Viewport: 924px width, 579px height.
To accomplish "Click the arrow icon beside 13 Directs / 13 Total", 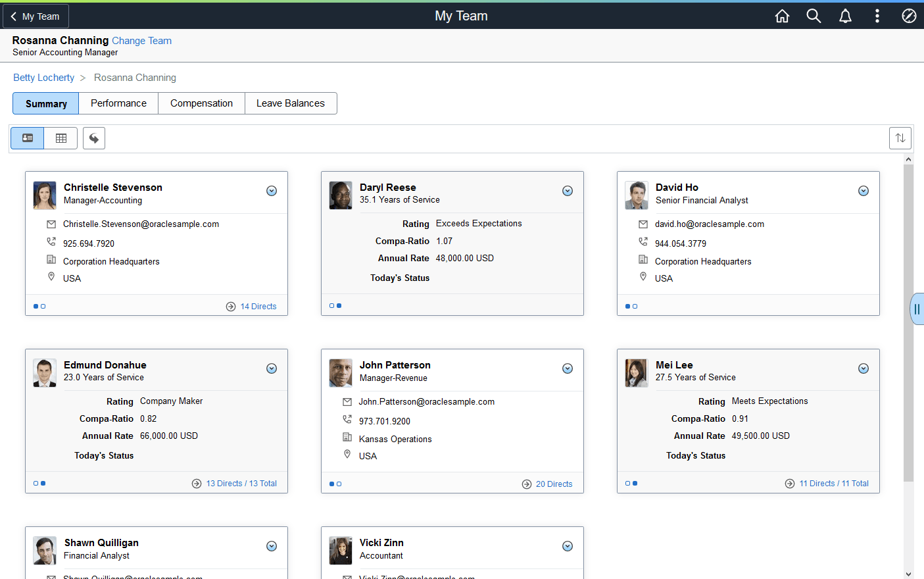I will pos(197,484).
